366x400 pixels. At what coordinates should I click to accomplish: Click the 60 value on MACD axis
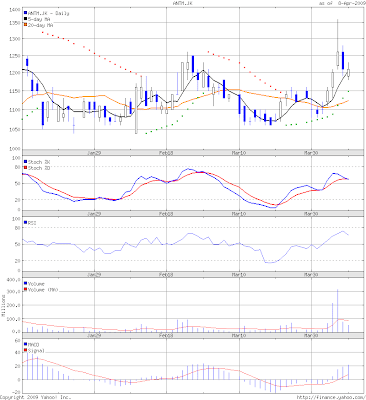(17, 340)
